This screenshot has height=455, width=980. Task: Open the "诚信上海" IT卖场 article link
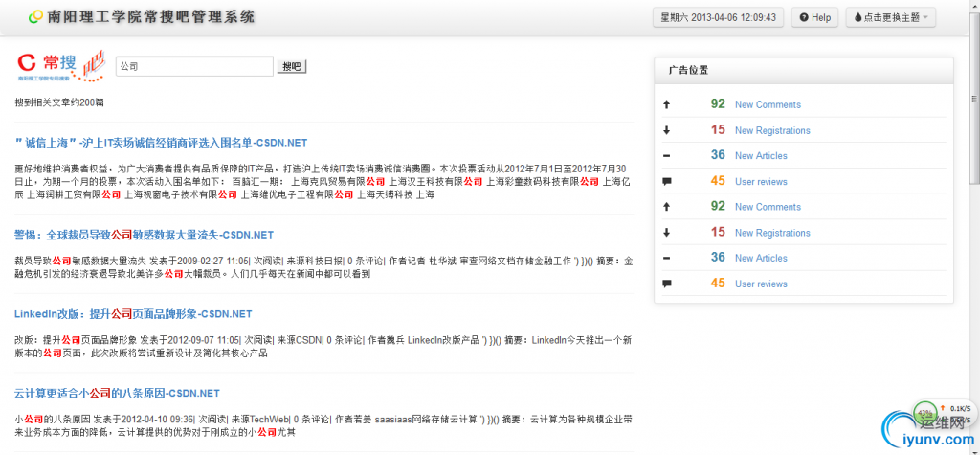[x=161, y=143]
